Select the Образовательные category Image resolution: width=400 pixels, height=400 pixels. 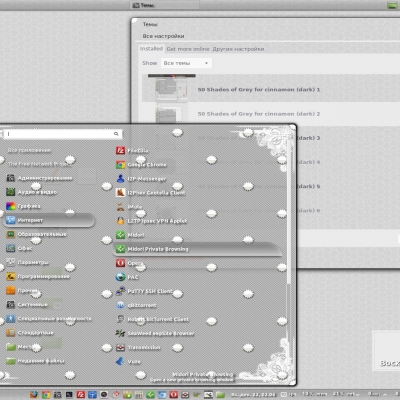[36, 234]
